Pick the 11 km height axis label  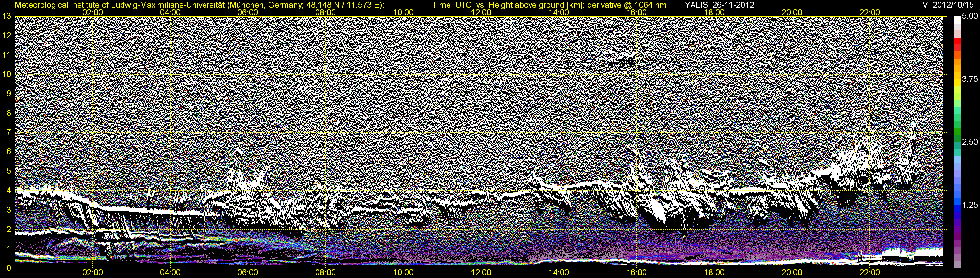[8, 55]
